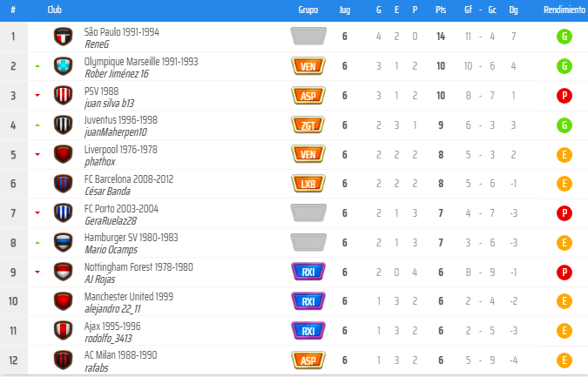Sort by the Rendimiento column header
588x377 pixels.
564,10
